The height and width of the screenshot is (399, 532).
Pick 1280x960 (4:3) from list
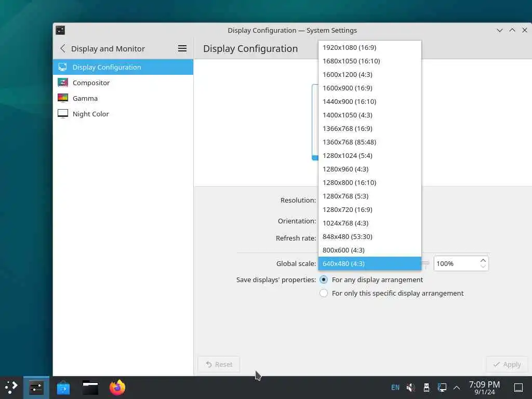370,169
